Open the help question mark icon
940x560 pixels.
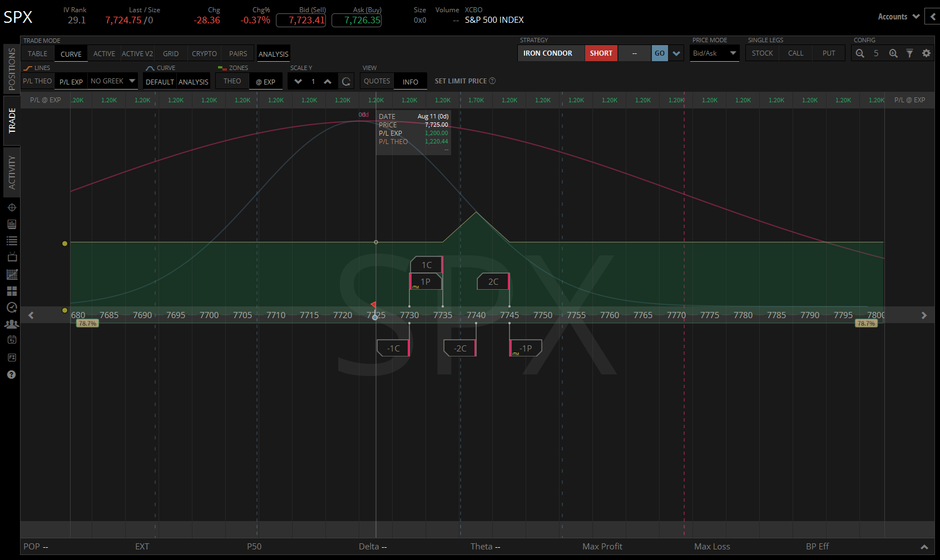11,374
